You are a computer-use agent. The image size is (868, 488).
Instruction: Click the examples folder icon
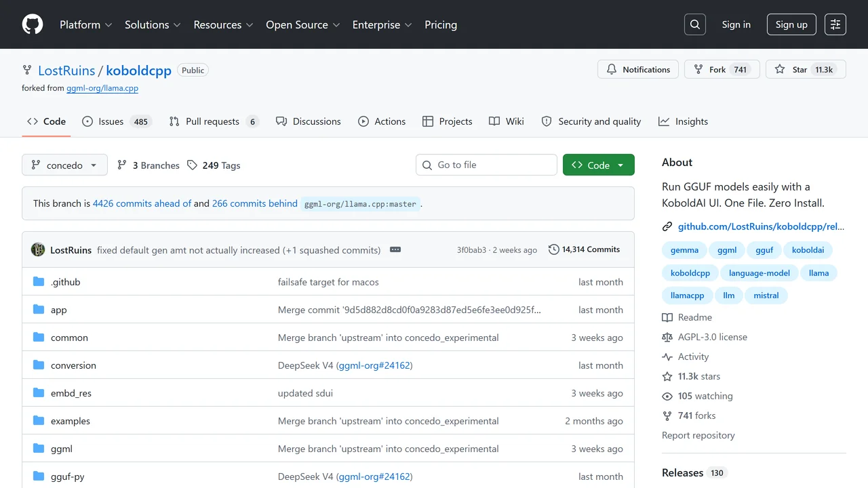39,421
